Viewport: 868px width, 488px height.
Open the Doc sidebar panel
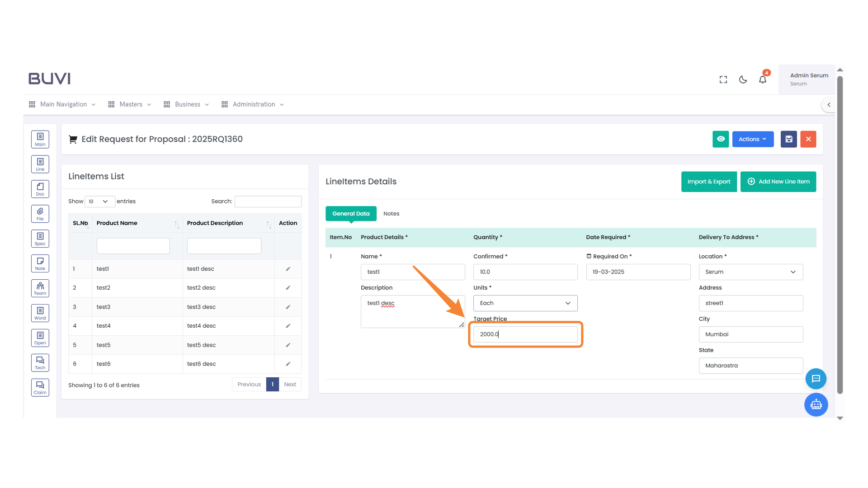tap(40, 189)
